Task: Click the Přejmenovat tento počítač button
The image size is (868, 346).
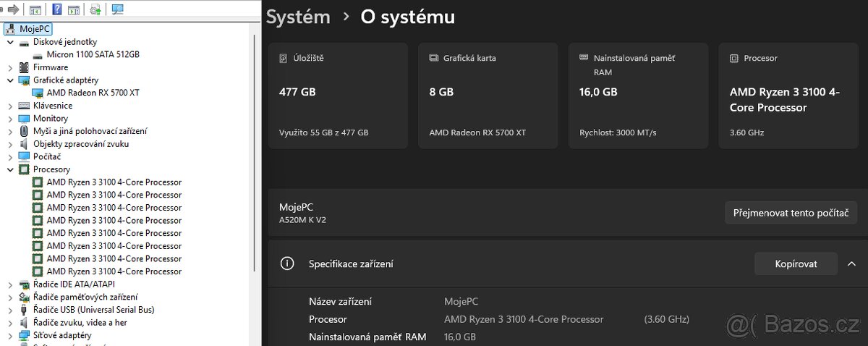Action: [x=791, y=214]
